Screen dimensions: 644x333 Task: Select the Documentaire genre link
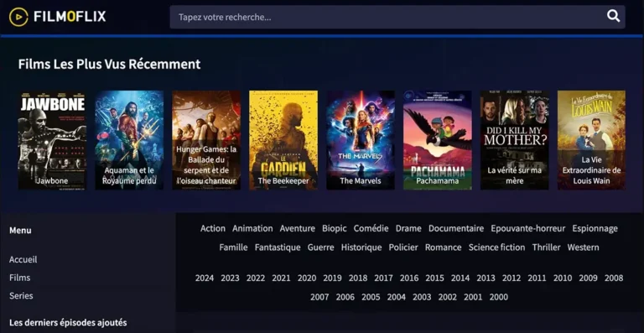click(456, 228)
